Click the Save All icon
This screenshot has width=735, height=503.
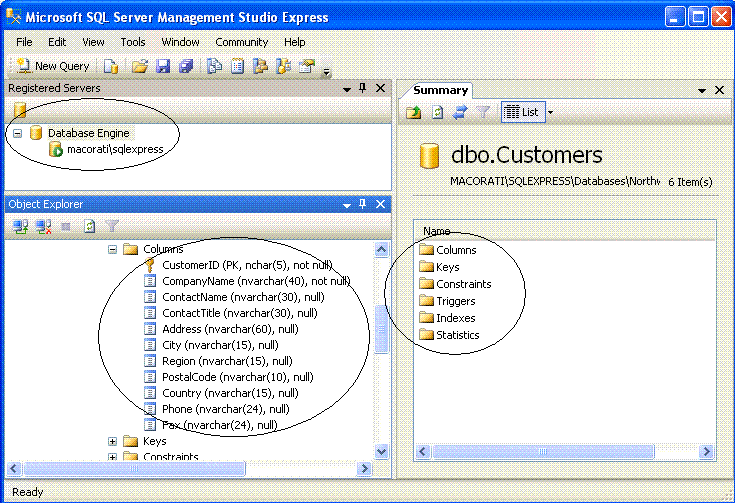click(x=186, y=66)
